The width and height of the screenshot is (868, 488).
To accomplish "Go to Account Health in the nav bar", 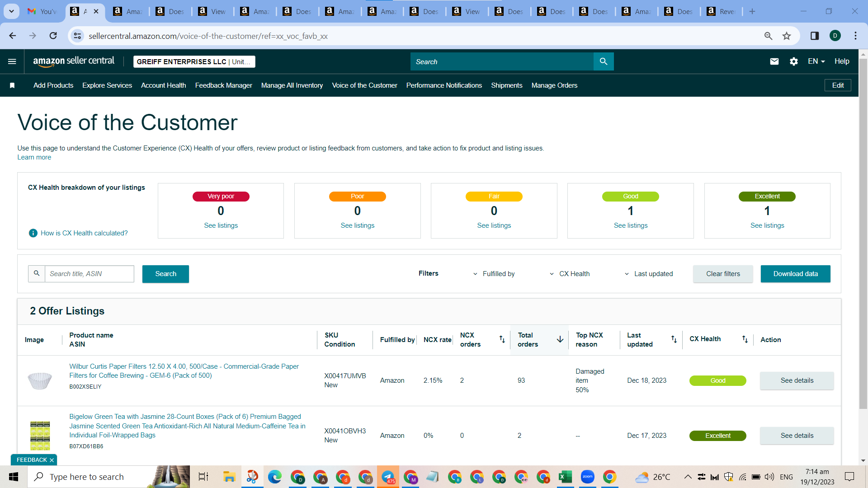I will click(164, 85).
